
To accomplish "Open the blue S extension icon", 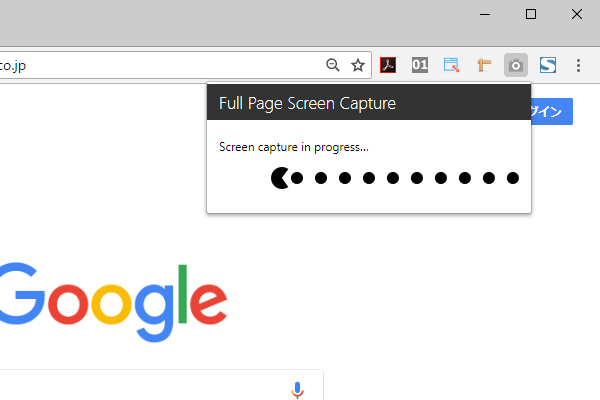I will pos(548,65).
